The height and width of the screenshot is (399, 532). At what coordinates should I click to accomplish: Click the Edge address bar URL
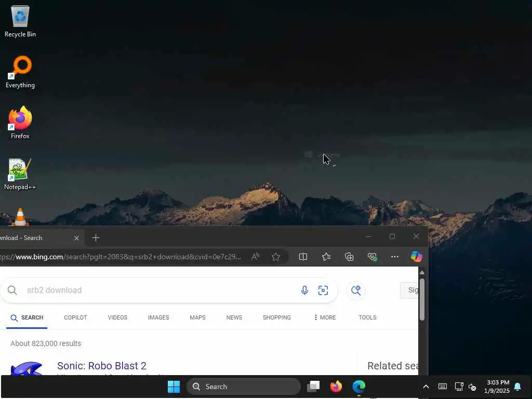(121, 257)
